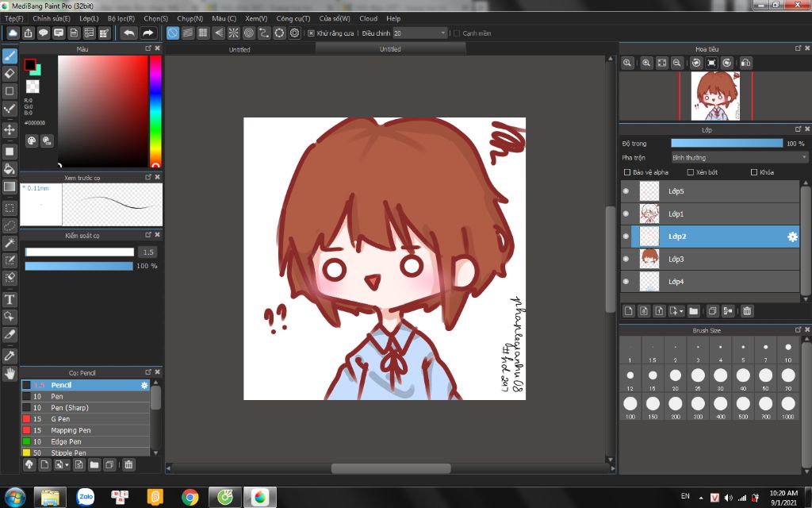This screenshot has width=812, height=508.
Task: Open snap settings gear icon
Action: tap(295, 33)
